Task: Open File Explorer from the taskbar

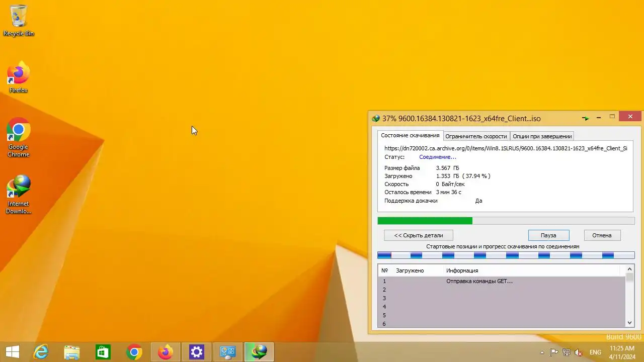Action: (72, 352)
